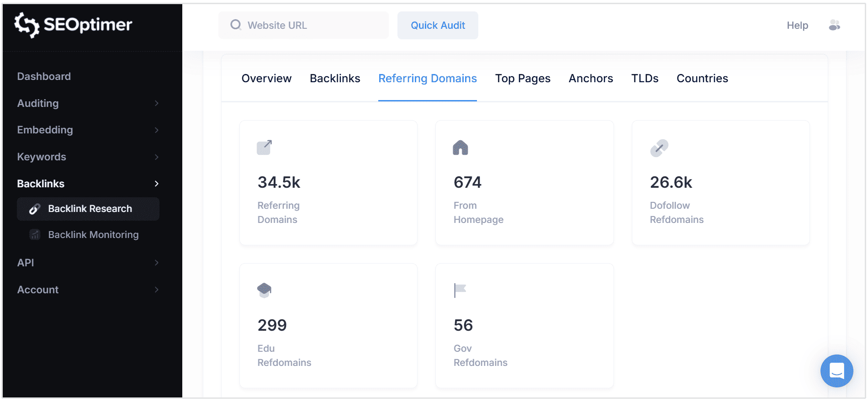Viewport: 868px width, 402px height.
Task: Click the Backlinks sidebar label
Action: 41,184
